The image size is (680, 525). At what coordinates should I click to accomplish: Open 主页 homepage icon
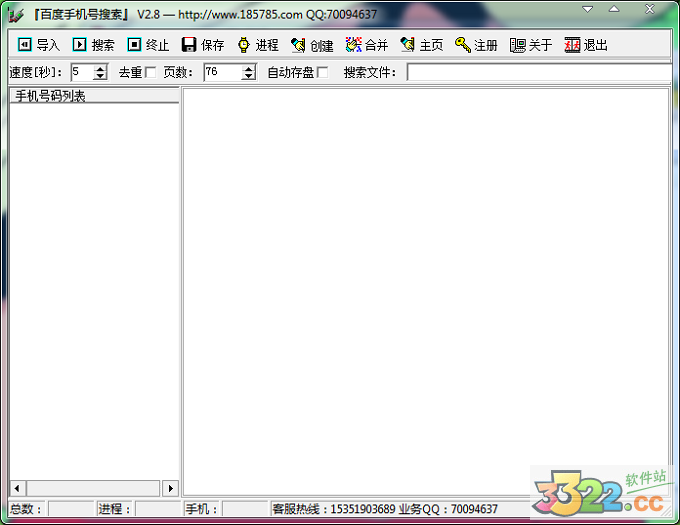coord(408,45)
